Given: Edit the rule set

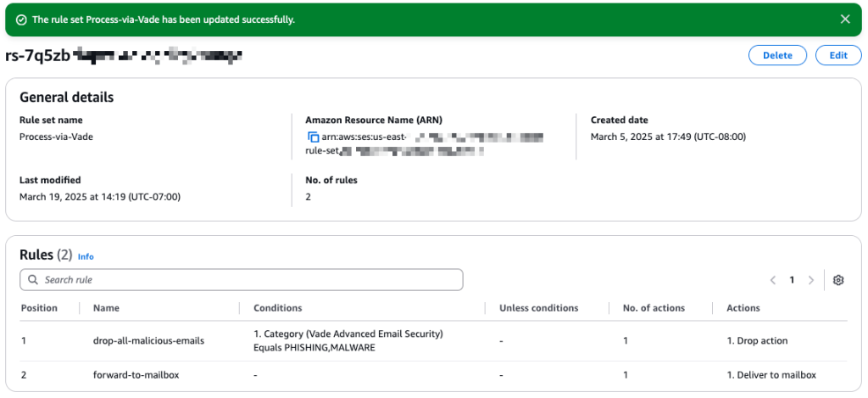Looking at the screenshot, I should point(837,55).
